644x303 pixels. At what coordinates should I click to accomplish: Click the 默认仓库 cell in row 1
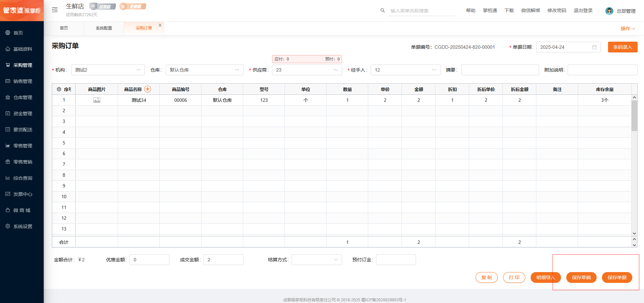coord(222,100)
